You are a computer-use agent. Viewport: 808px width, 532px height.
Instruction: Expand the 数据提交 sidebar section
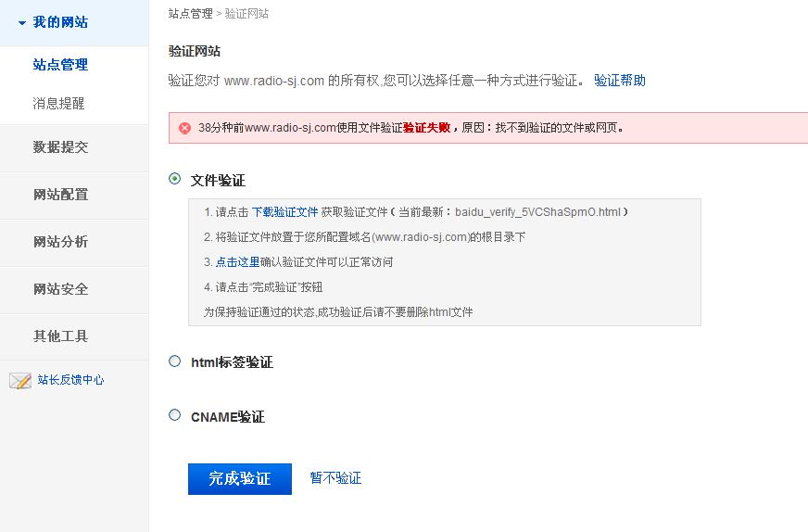[60, 147]
